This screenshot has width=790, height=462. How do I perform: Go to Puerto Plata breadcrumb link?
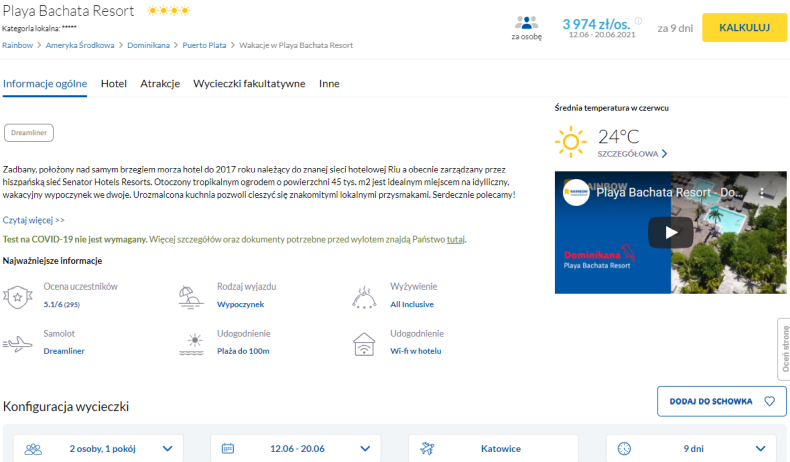pyautogui.click(x=204, y=45)
